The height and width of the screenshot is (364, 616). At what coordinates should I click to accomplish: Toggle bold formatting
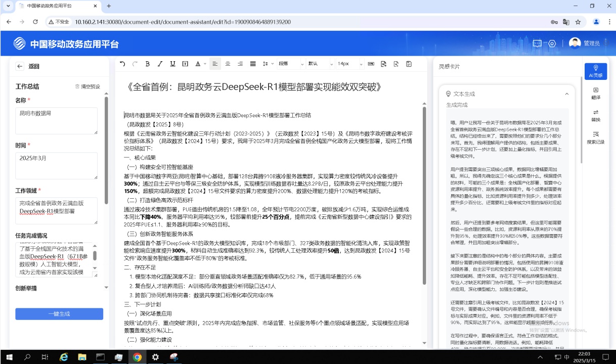click(148, 64)
